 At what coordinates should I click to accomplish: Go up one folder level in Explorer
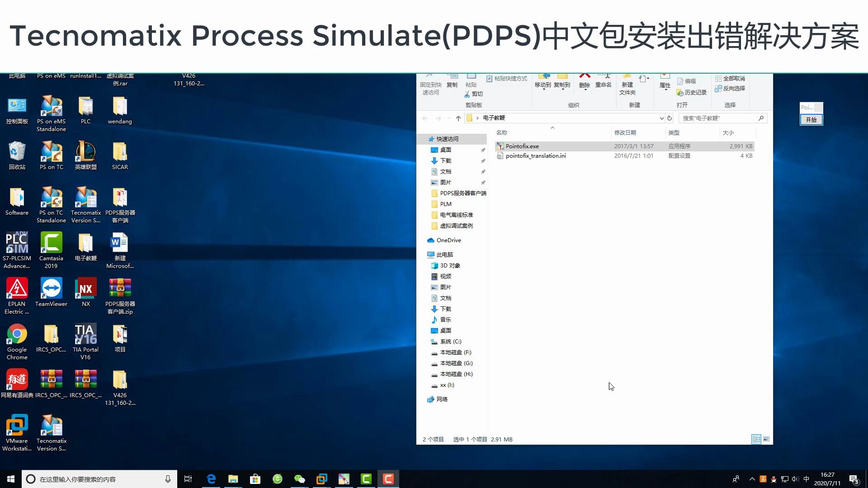pyautogui.click(x=458, y=118)
